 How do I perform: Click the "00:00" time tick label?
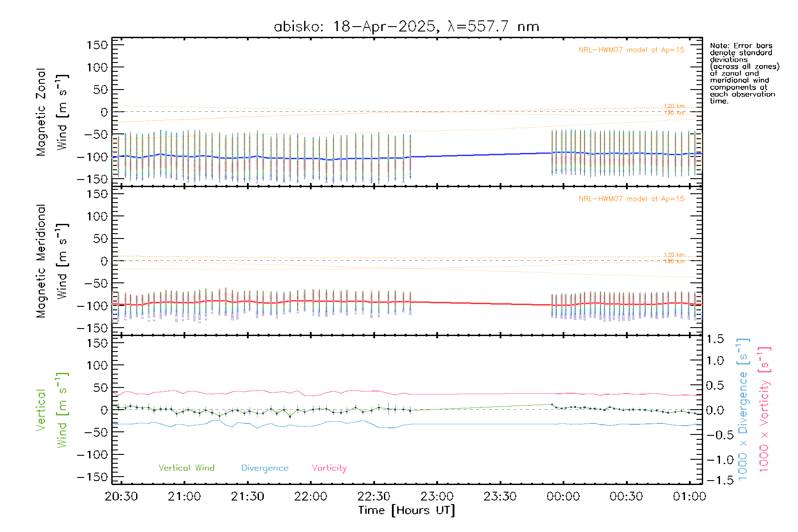563,497
